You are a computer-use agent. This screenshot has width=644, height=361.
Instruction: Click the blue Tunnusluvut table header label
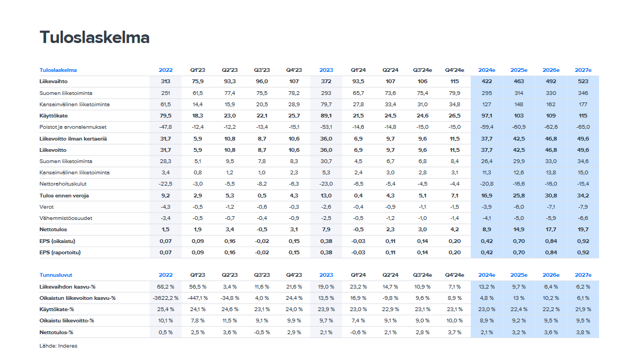[x=56, y=275]
